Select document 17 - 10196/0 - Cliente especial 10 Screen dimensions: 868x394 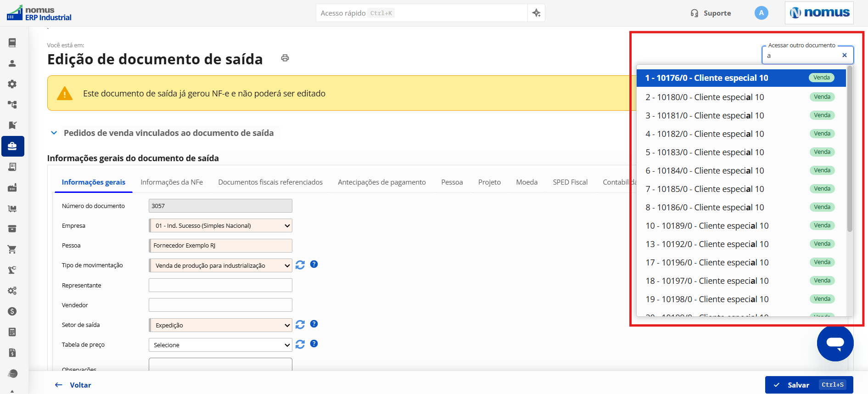pos(741,262)
